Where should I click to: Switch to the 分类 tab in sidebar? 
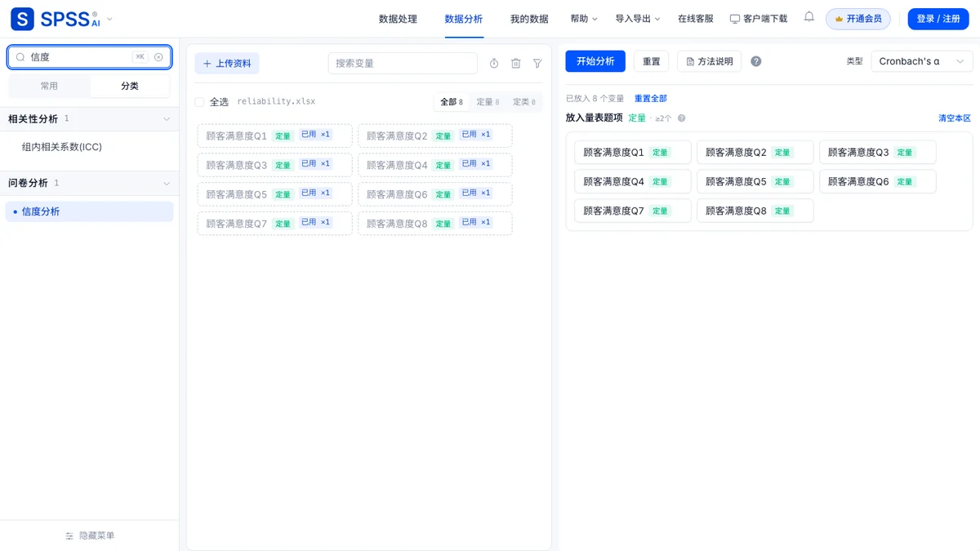130,86
